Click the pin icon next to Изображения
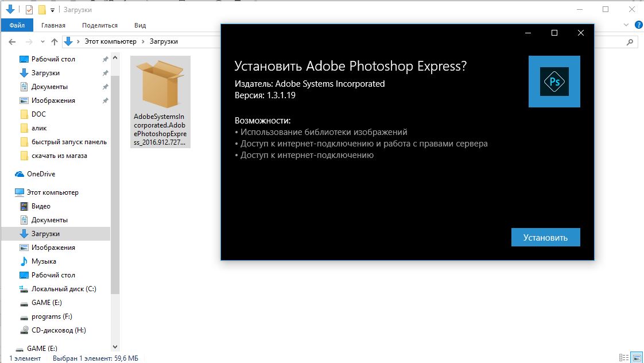Image resolution: width=644 pixels, height=363 pixels. [x=105, y=101]
